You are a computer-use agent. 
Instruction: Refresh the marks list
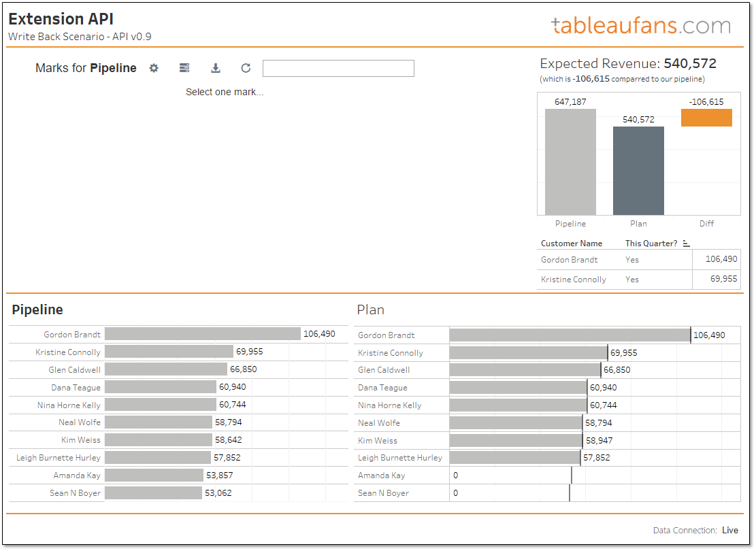click(x=246, y=68)
